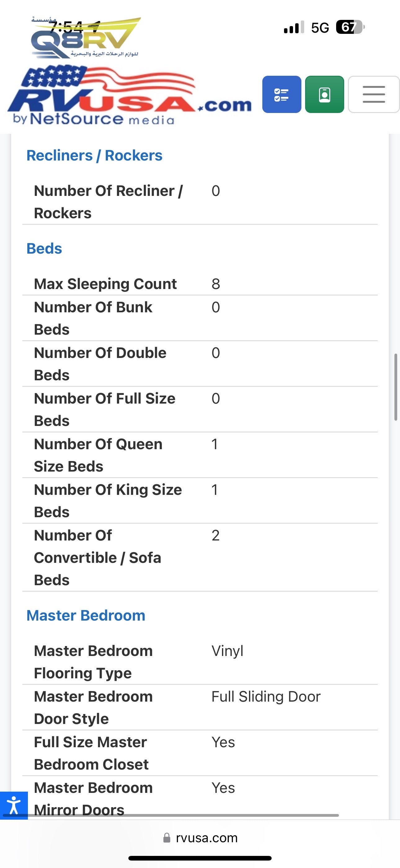Select the Max Sleeping Count row
The image size is (400, 868).
click(x=200, y=284)
